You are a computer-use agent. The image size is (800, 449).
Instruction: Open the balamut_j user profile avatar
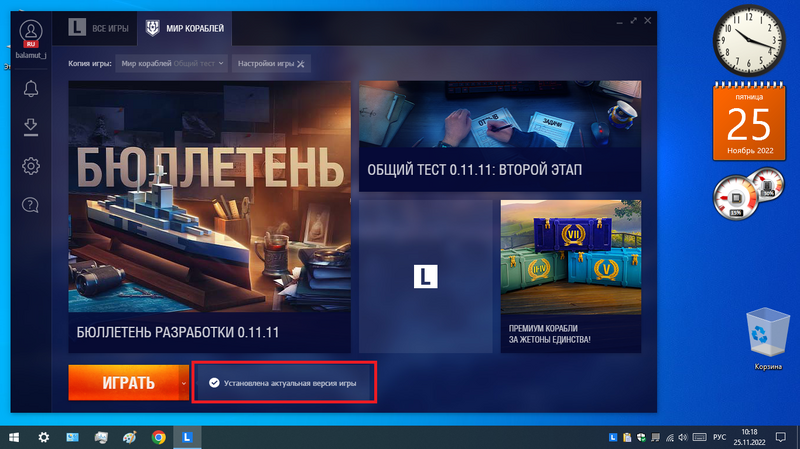(31, 33)
